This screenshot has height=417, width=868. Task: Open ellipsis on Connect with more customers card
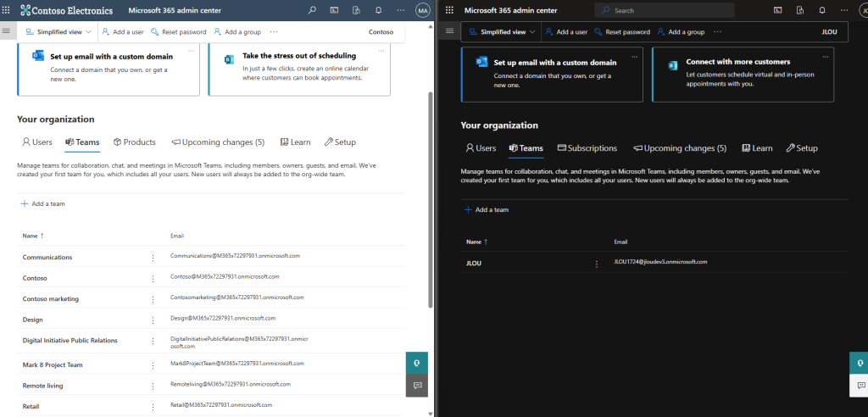point(825,57)
